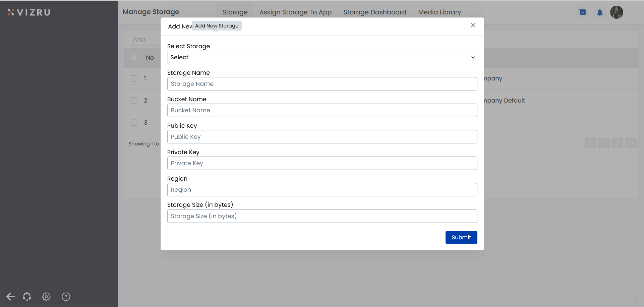Open the headset support icon
The height and width of the screenshot is (307, 644).
point(27,297)
